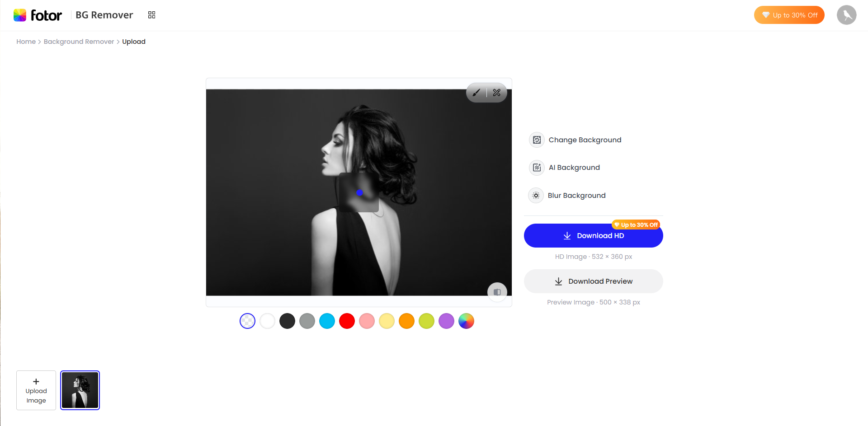The width and height of the screenshot is (868, 426).
Task: Click the Upload breadcrumb item
Action: click(134, 42)
